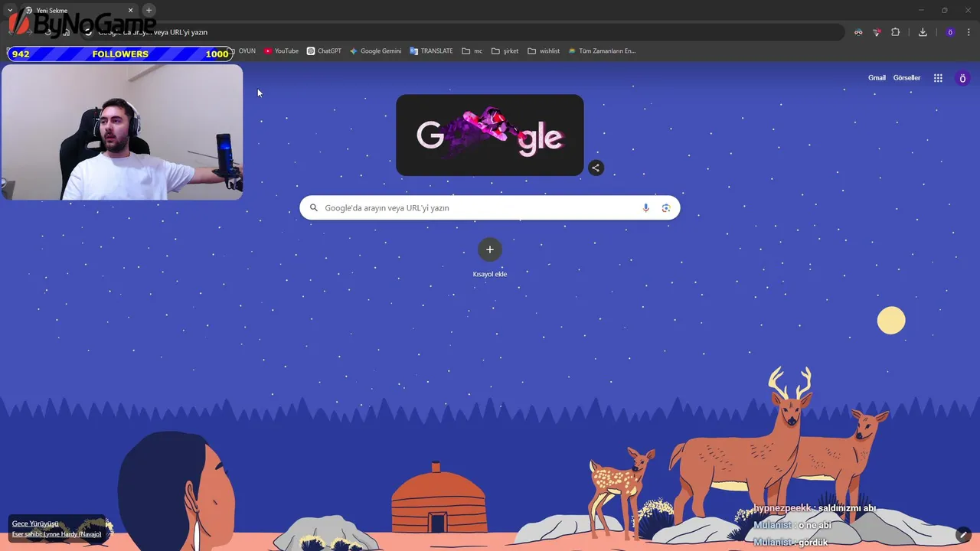The image size is (980, 551).
Task: Open the Chrome three-dot menu
Action: (x=969, y=32)
